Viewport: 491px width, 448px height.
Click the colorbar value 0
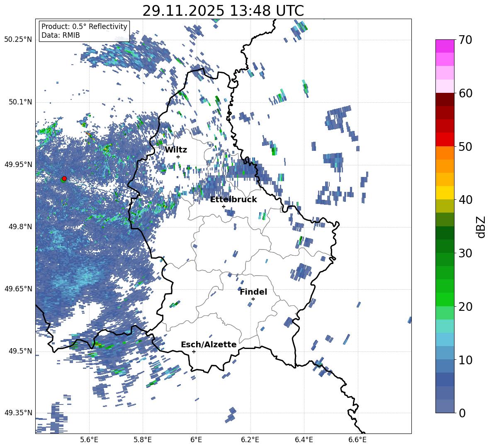(462, 413)
